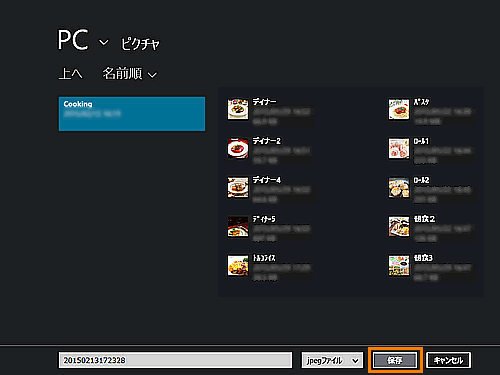
Task: Go up one folder with 上へ
Action: tap(70, 73)
